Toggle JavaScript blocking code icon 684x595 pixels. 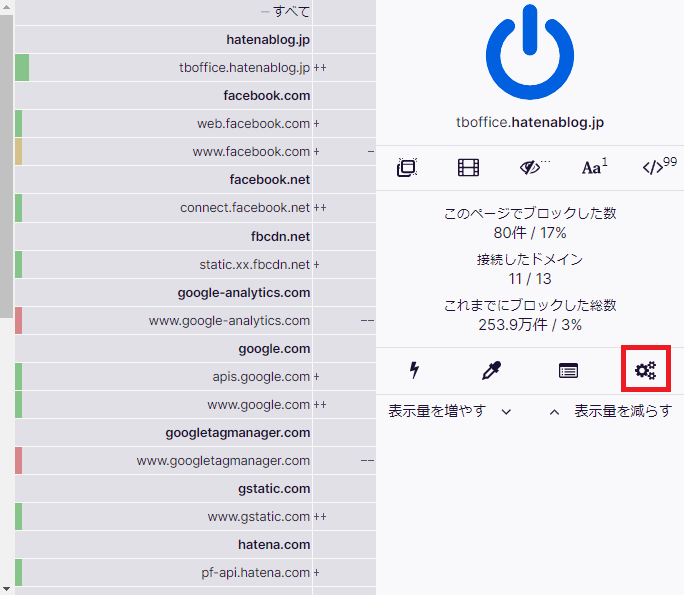coord(659,166)
